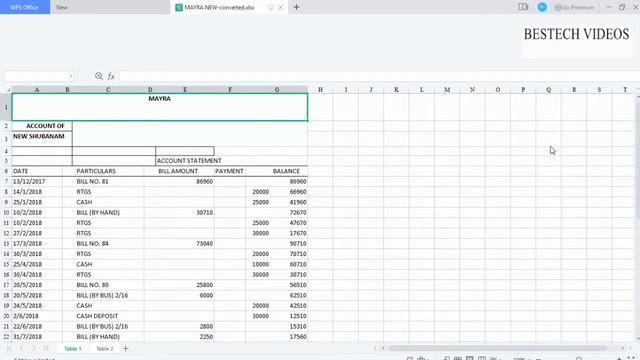Click the Go Premium button
This screenshot has width=640, height=360.
574,7
